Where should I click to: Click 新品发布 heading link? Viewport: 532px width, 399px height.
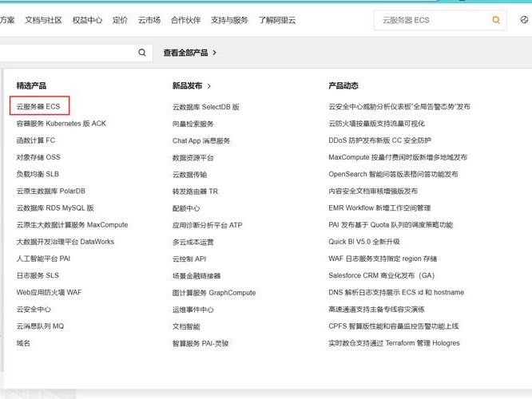[x=187, y=85]
